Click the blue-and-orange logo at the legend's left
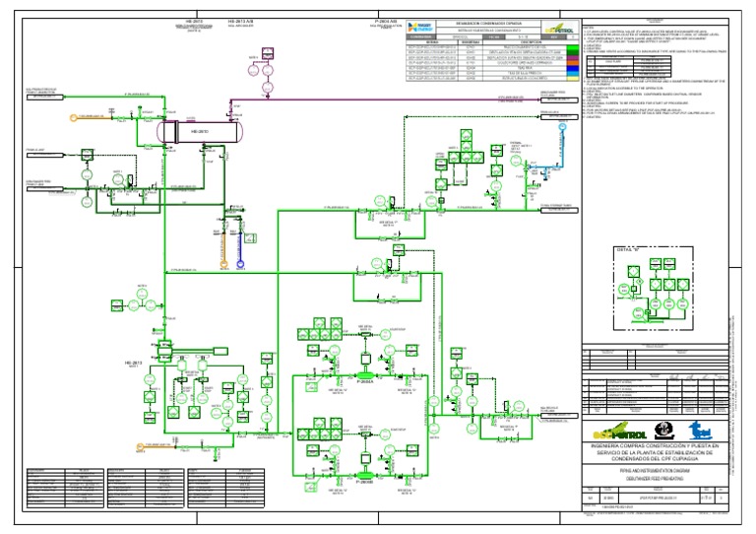Screen dimensions: 756x534 click(420, 27)
